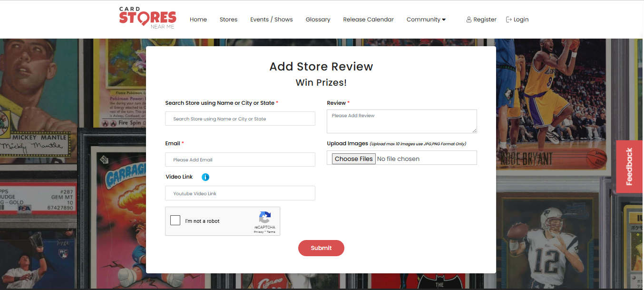Click the Choose Files upload control
Image resolution: width=644 pixels, height=290 pixels.
coord(353,159)
